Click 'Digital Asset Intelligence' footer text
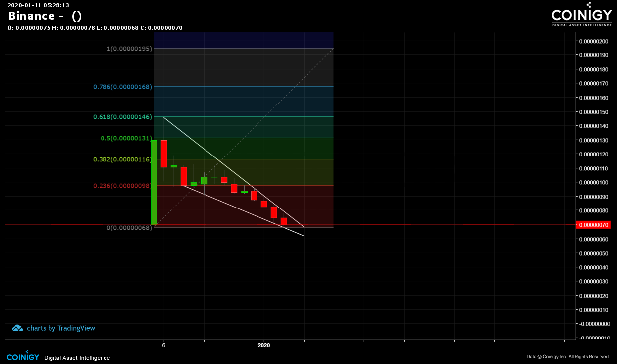The width and height of the screenshot is (617, 364). pyautogui.click(x=77, y=358)
